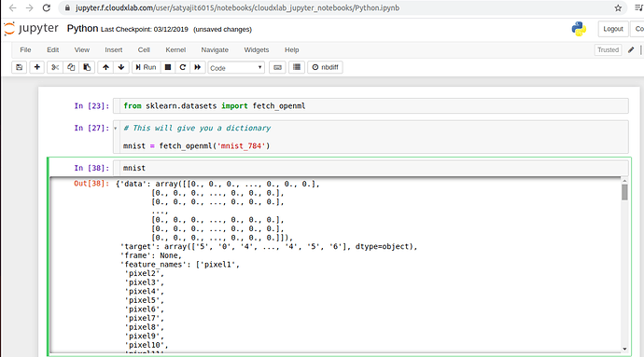Click the site lock icon in address bar
The width and height of the screenshot is (644, 357).
(x=68, y=7)
